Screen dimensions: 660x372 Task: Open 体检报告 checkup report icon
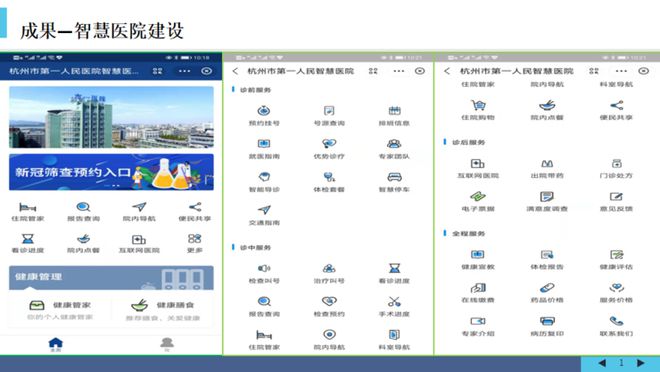pos(547,255)
